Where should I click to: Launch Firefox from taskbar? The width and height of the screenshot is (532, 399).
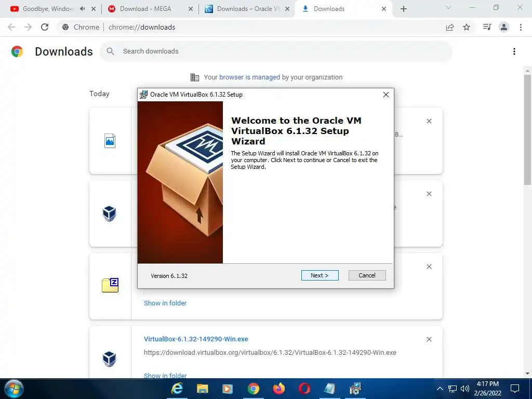[x=279, y=389]
